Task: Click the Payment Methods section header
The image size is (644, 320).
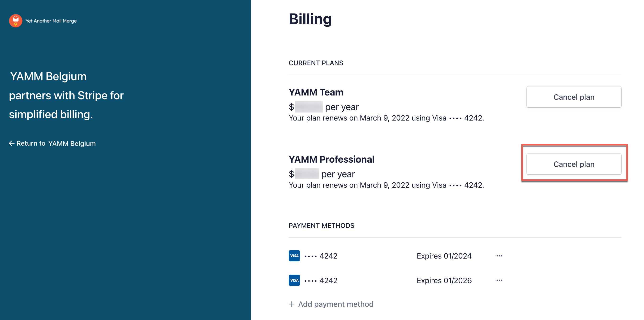Action: pyautogui.click(x=321, y=226)
